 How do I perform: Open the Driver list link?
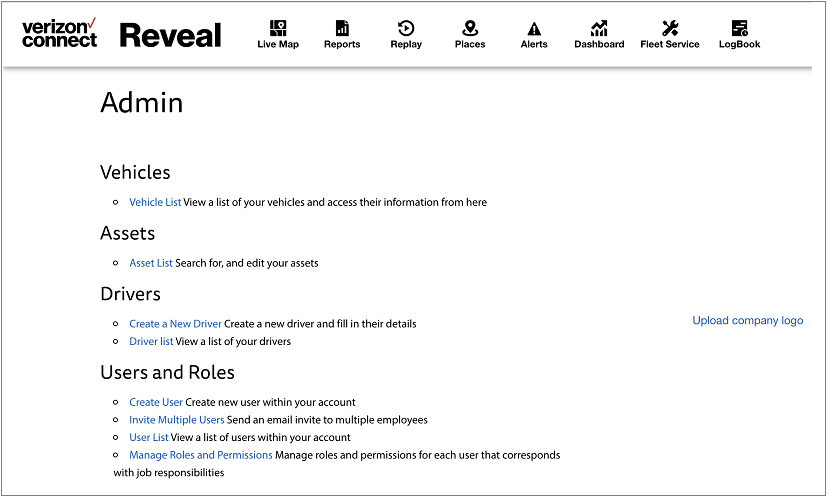pos(151,342)
